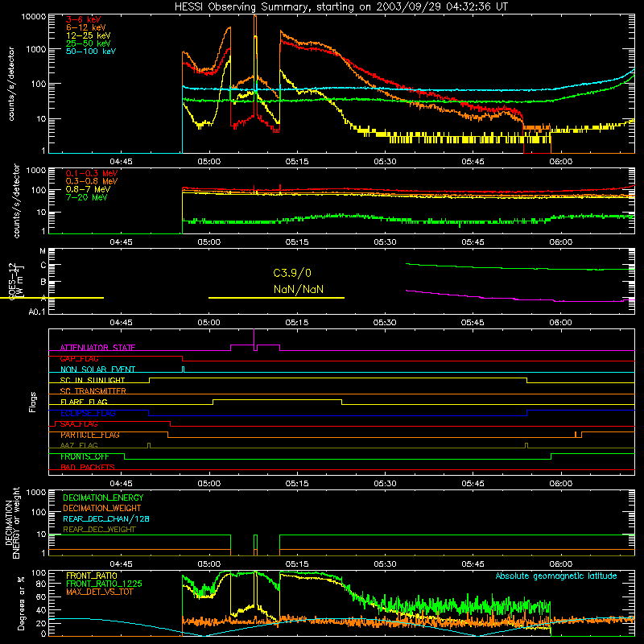
Task: Pick the 50-100 keV legend label
Action: pyautogui.click(x=91, y=51)
